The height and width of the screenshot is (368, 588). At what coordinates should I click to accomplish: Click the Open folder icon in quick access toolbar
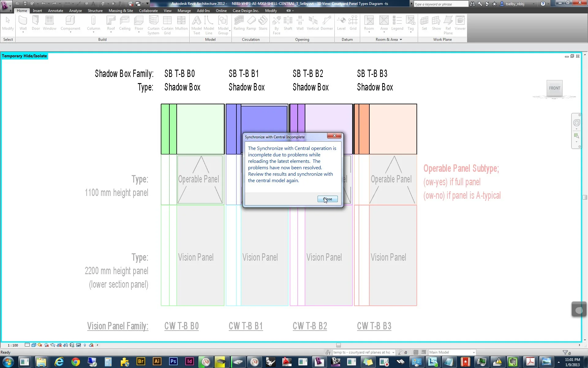tap(18, 4)
